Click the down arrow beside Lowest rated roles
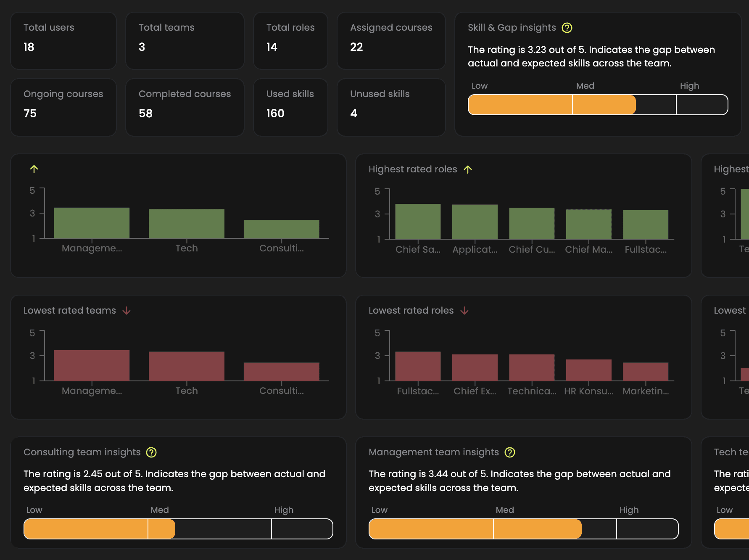 click(464, 311)
